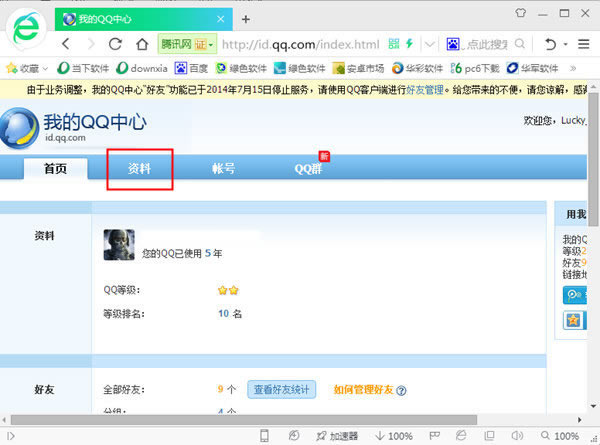Image resolution: width=600 pixels, height=445 pixels.
Task: Open 腾讯网 certificate dropdown
Action: click(187, 44)
